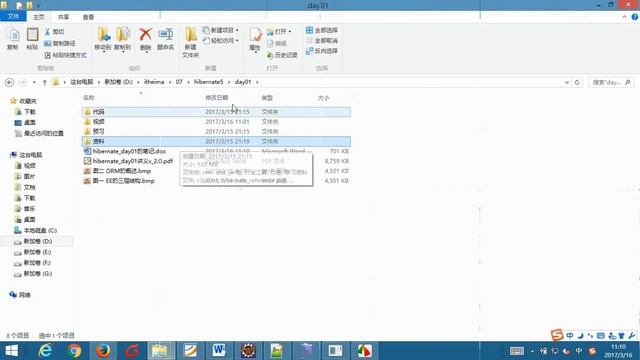Click the 粘贴 (Paste) ribbon icon
640x360 pixels.
(x=32, y=39)
